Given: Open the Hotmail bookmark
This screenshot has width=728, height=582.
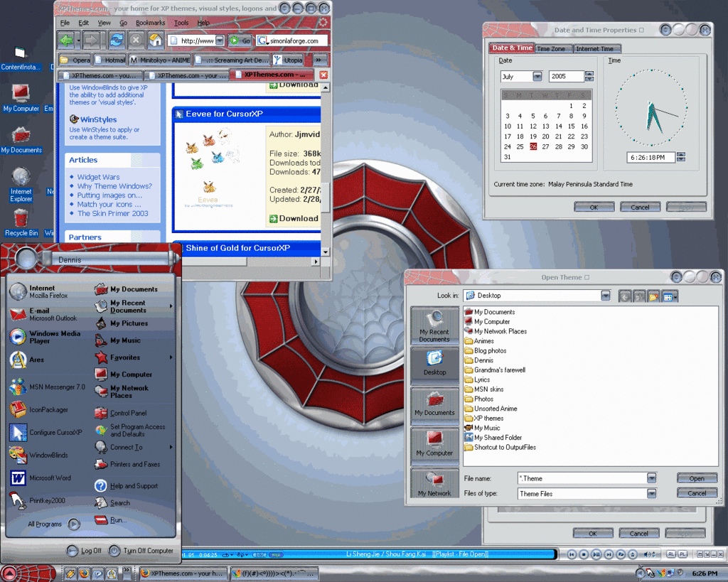Looking at the screenshot, I should click(x=110, y=60).
